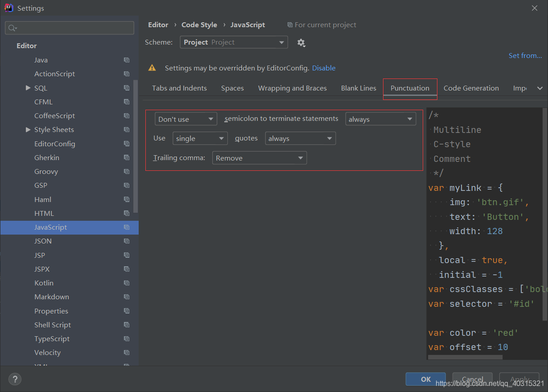Click the copy icon beside SQL
Screen dimensions: 548x392
[x=127, y=88]
